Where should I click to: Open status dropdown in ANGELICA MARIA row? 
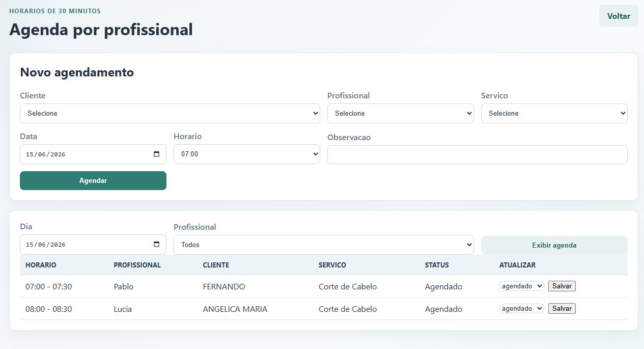tap(522, 309)
